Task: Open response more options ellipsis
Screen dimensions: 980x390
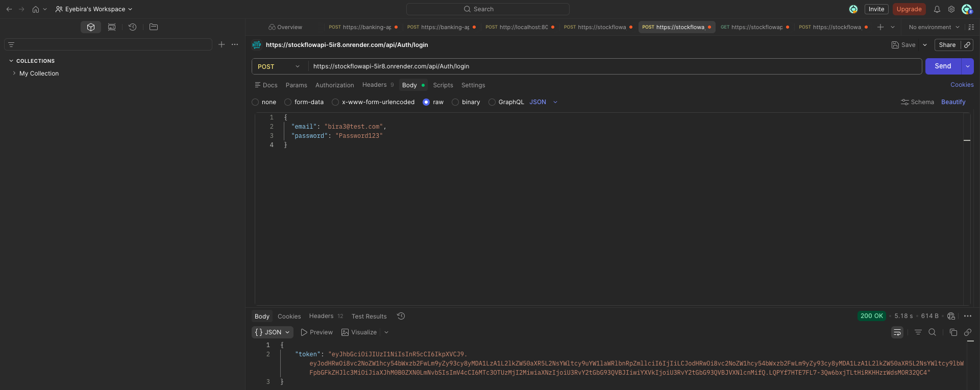Action: click(x=968, y=316)
